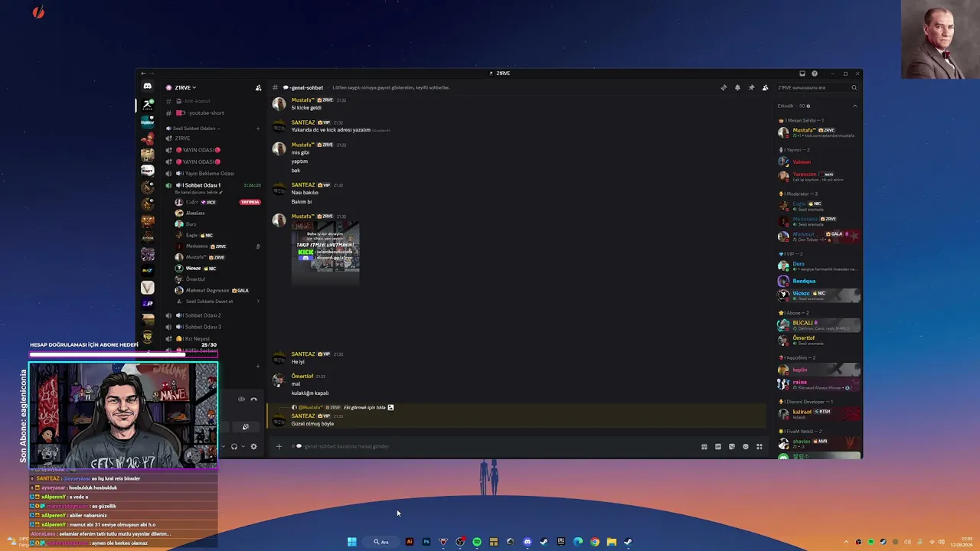Open Spotify from taskbar
980x551 pixels.
point(477,542)
